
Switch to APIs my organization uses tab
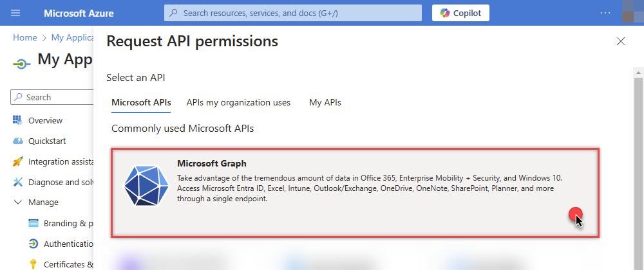click(238, 102)
